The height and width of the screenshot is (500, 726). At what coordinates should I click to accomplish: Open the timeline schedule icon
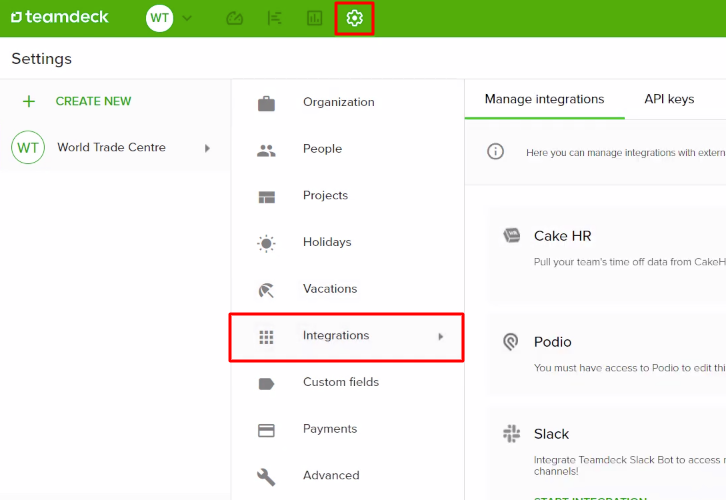[x=275, y=19]
